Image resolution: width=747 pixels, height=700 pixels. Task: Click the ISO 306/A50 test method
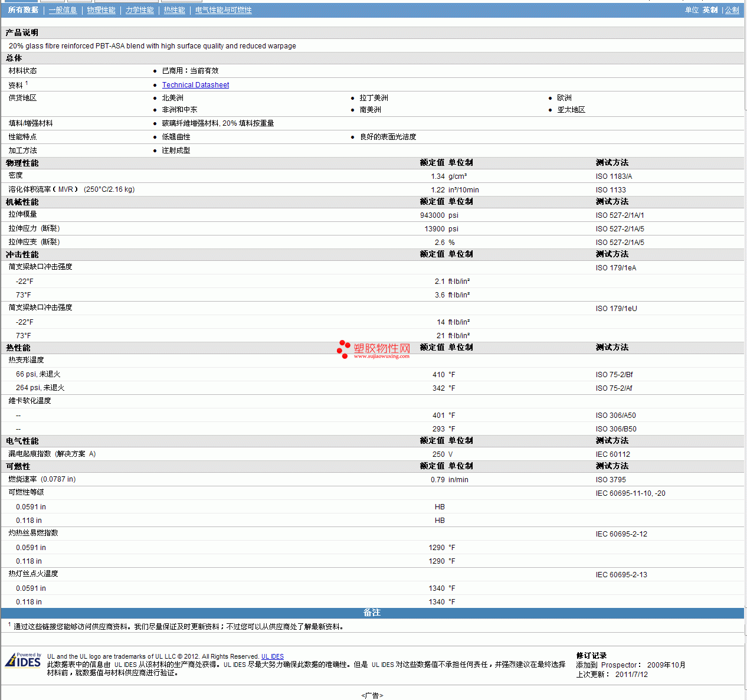coord(616,416)
